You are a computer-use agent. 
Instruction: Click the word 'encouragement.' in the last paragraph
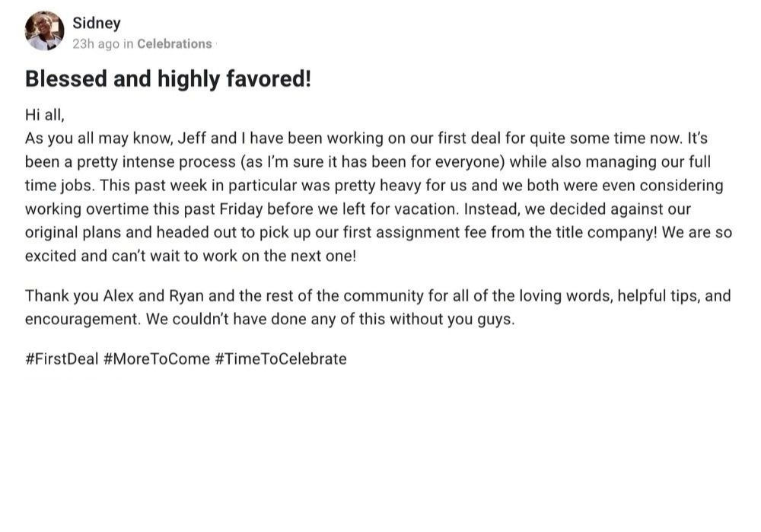coord(83,320)
